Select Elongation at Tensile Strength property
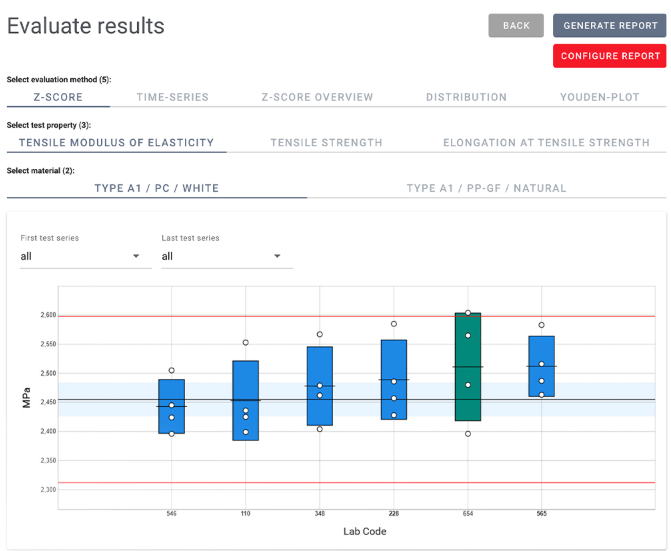671x551 pixels. [546, 142]
